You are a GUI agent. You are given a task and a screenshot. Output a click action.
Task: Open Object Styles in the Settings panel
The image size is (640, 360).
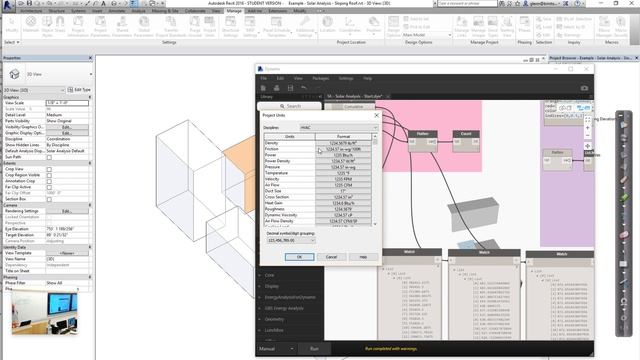point(47,27)
